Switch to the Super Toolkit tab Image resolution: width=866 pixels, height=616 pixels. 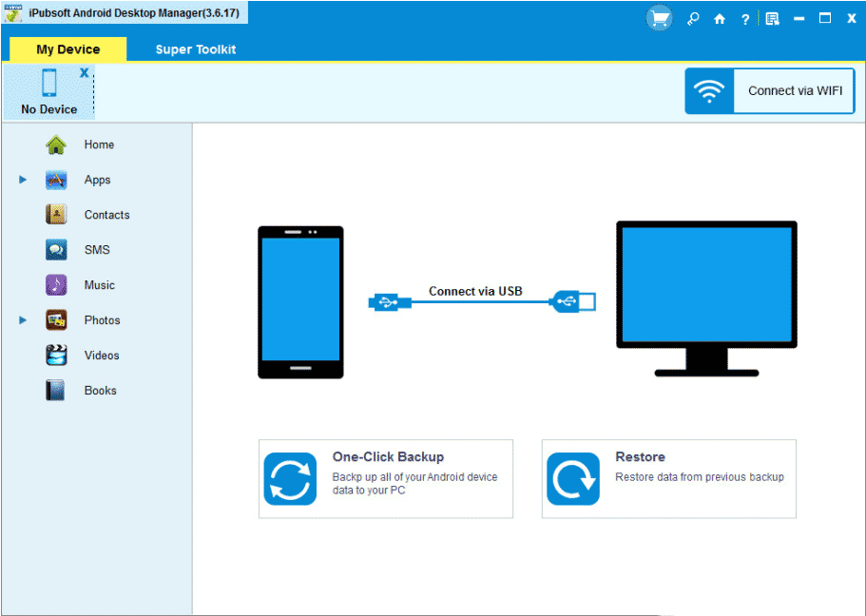195,48
